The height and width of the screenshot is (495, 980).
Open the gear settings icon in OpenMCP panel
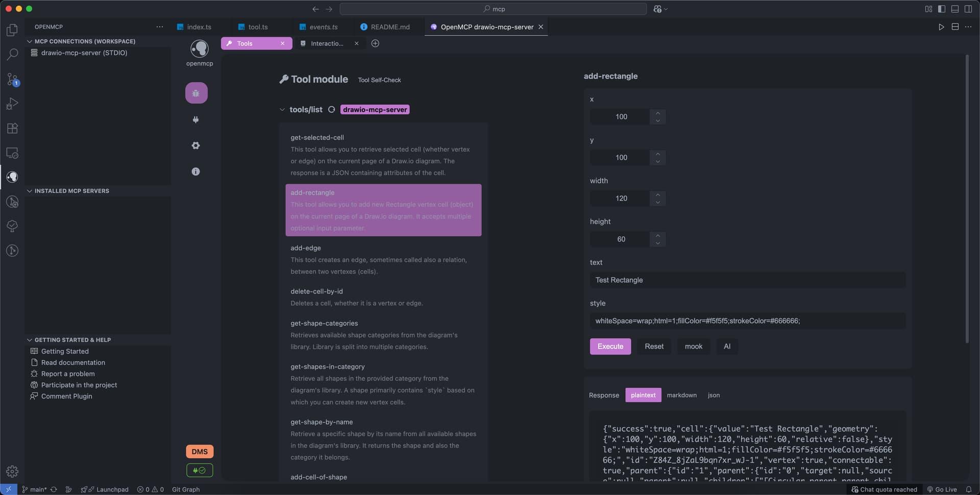195,145
